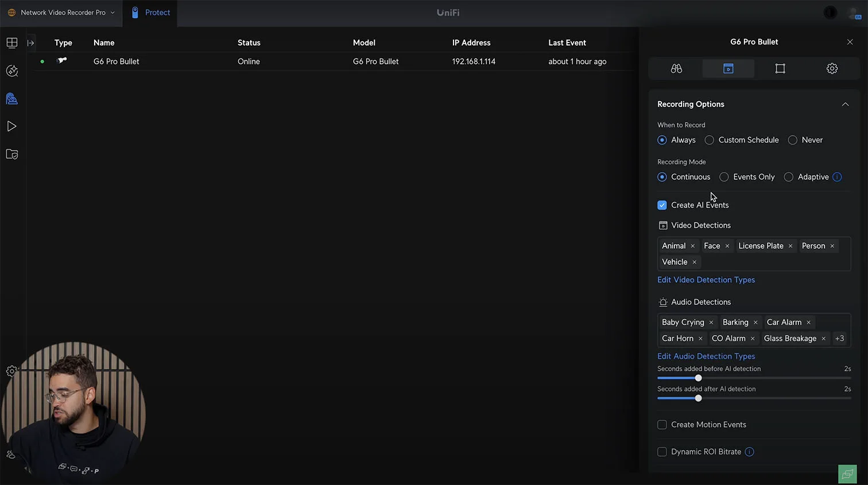
Task: Click the G6 Pro Bullet camera type icon
Action: point(62,60)
